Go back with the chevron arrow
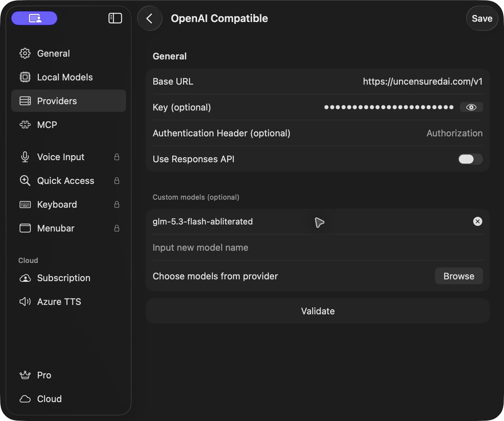The height and width of the screenshot is (421, 504). pos(150,18)
